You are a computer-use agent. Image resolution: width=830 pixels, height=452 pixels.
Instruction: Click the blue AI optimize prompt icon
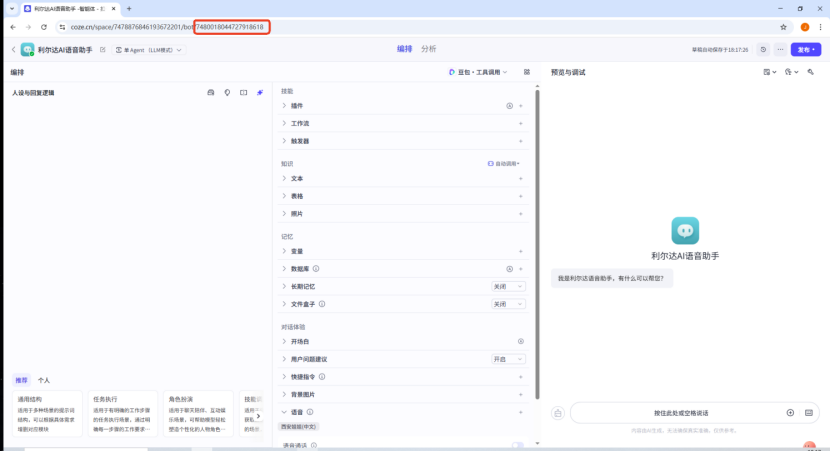pyautogui.click(x=259, y=92)
